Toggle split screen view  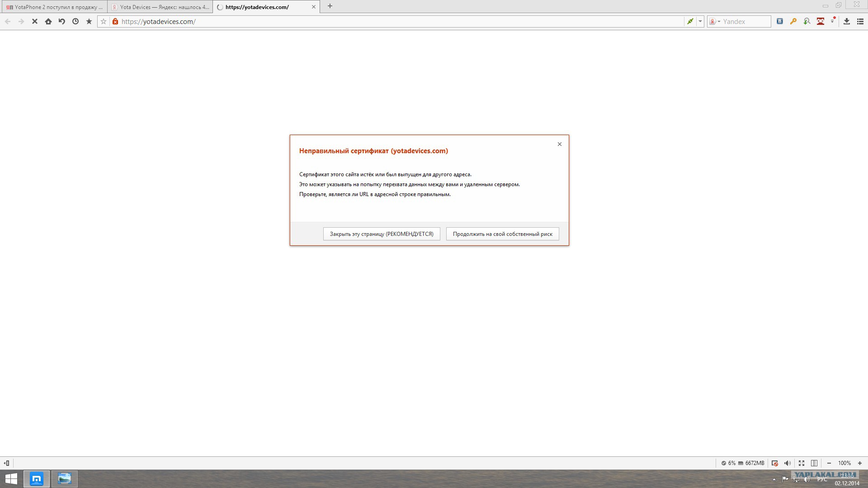tap(814, 463)
